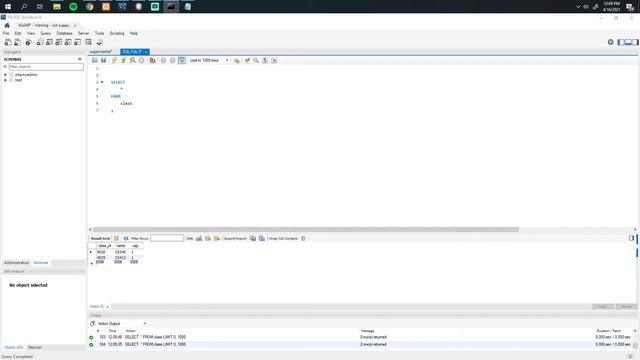
Task: Click the Filter objects search box
Action: click(46, 67)
